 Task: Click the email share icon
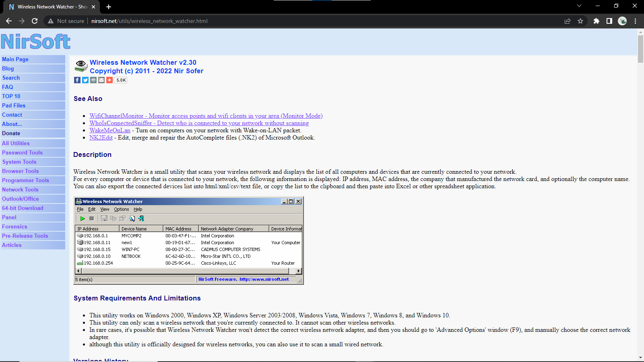(x=101, y=80)
